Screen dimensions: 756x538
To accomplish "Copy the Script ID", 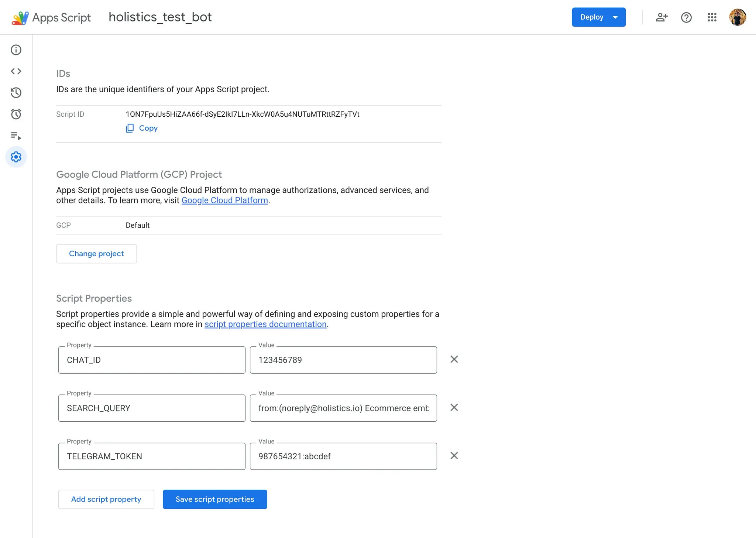I will click(x=142, y=128).
